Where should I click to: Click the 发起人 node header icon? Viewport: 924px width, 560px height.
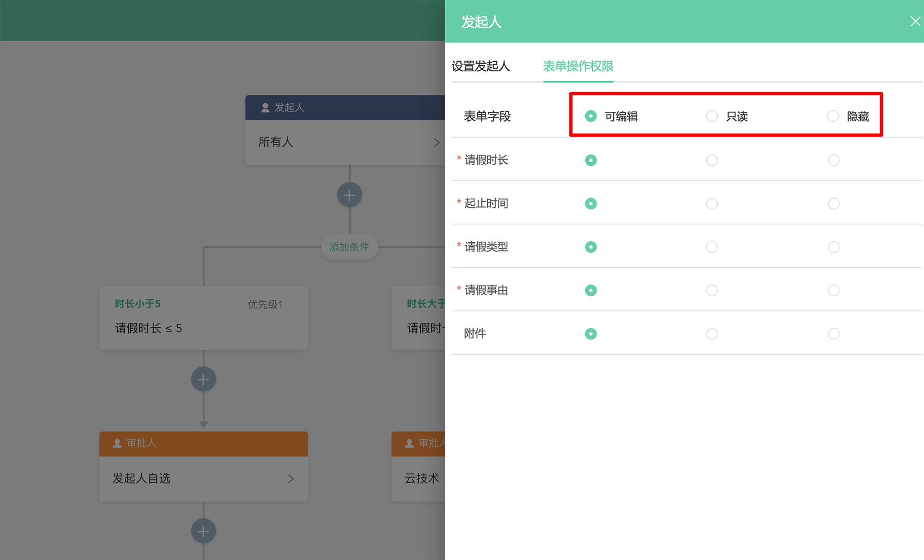pyautogui.click(x=265, y=107)
